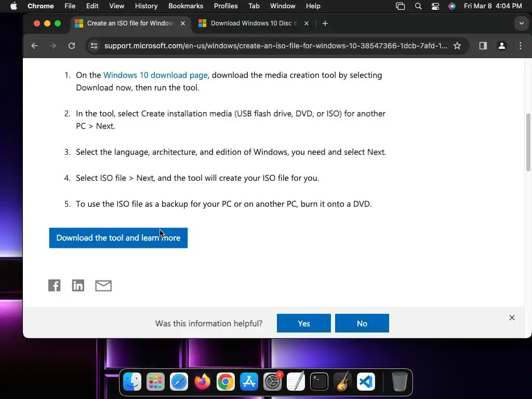
Task: Open Chrome three-dot menu
Action: (x=521, y=46)
